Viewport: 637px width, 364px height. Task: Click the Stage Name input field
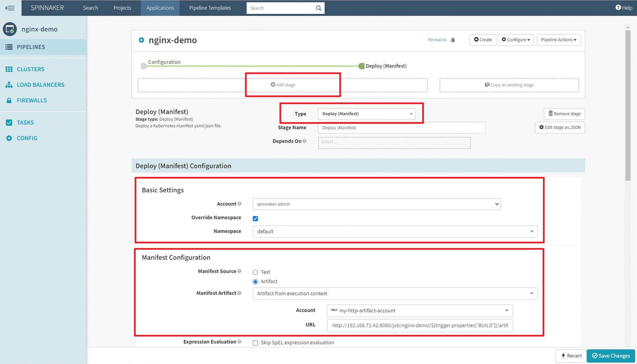click(402, 128)
